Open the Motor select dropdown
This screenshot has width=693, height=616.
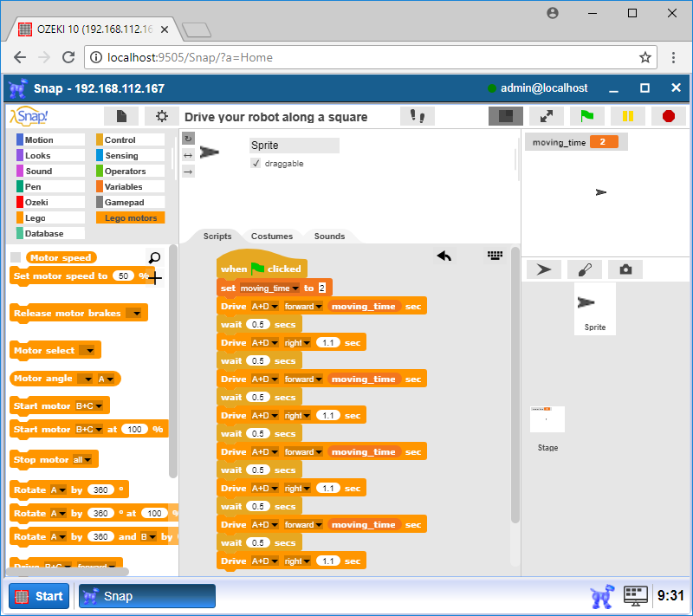pyautogui.click(x=87, y=350)
